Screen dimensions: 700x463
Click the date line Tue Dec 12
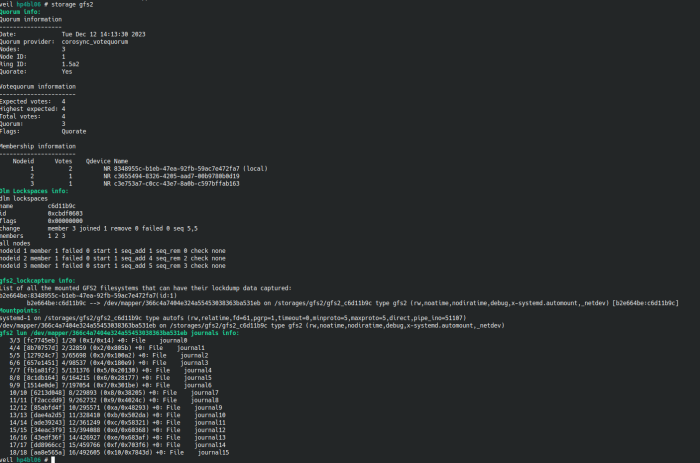pos(104,34)
